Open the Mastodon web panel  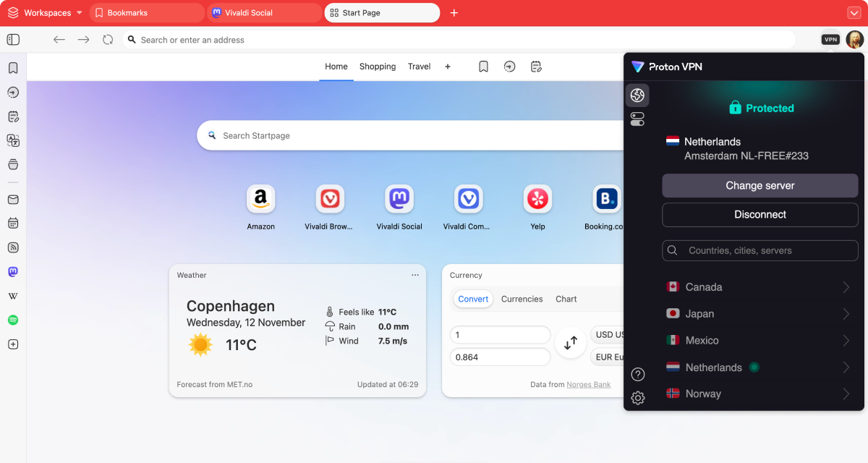coord(13,271)
